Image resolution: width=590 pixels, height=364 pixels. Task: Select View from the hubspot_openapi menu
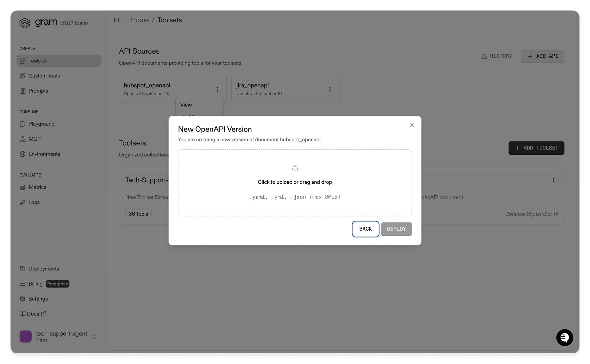[x=186, y=105]
